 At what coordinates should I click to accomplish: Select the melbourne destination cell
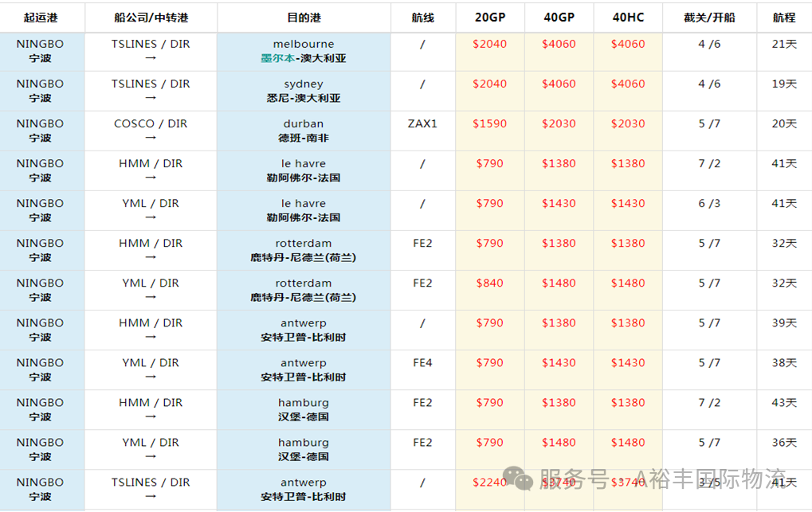coord(304,51)
